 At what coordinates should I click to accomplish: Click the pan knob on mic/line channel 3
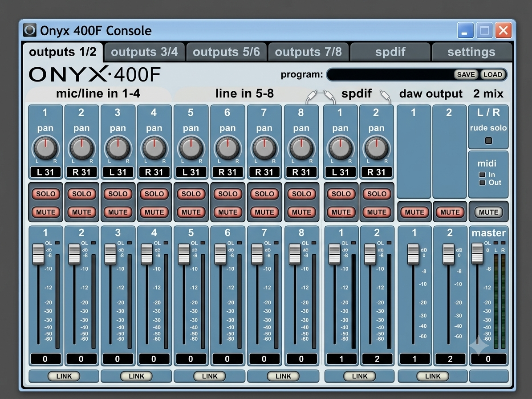118,149
